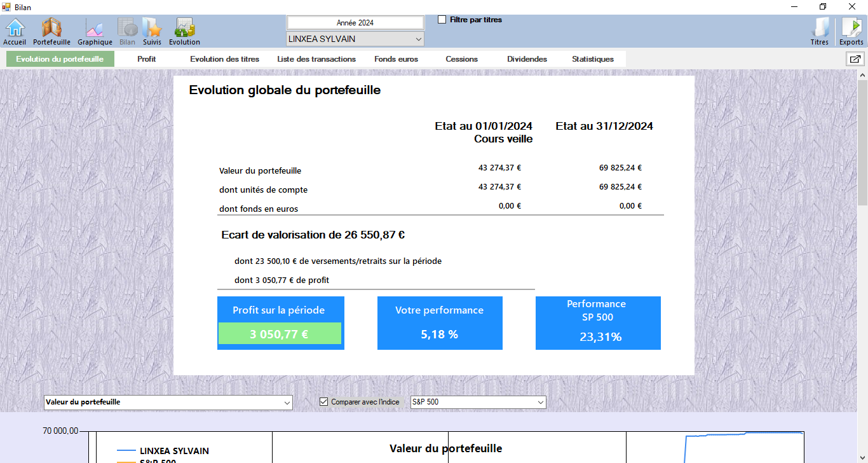Click dont unités de compte label

tap(263, 190)
